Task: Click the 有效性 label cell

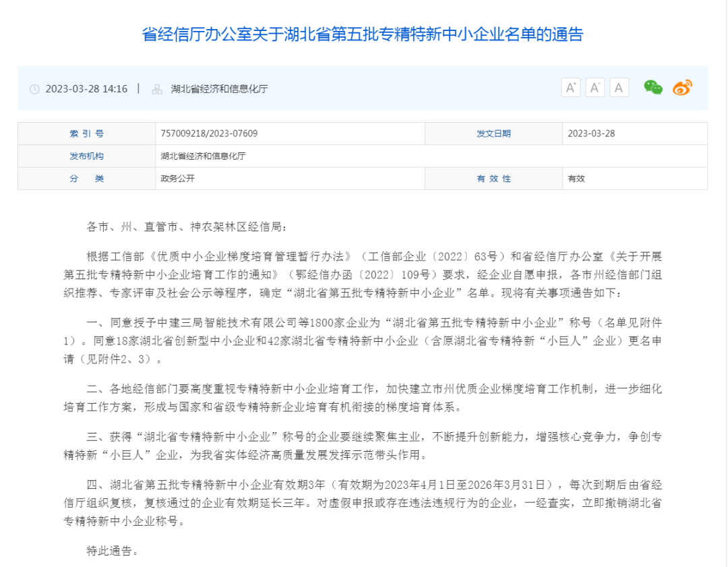Action: (493, 178)
